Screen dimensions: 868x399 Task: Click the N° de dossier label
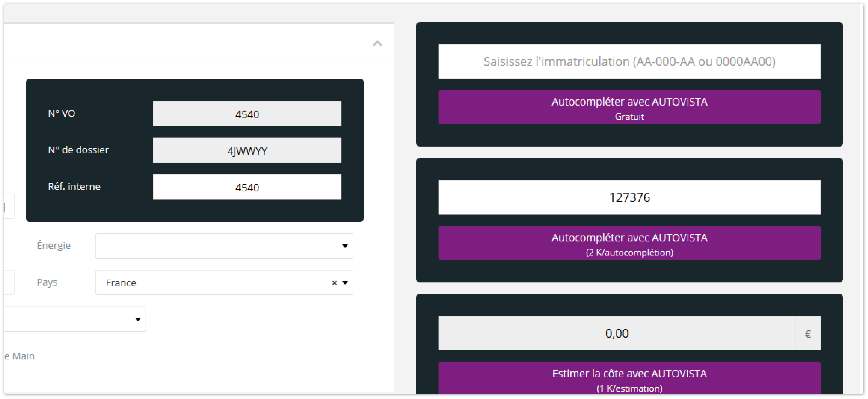tap(78, 150)
